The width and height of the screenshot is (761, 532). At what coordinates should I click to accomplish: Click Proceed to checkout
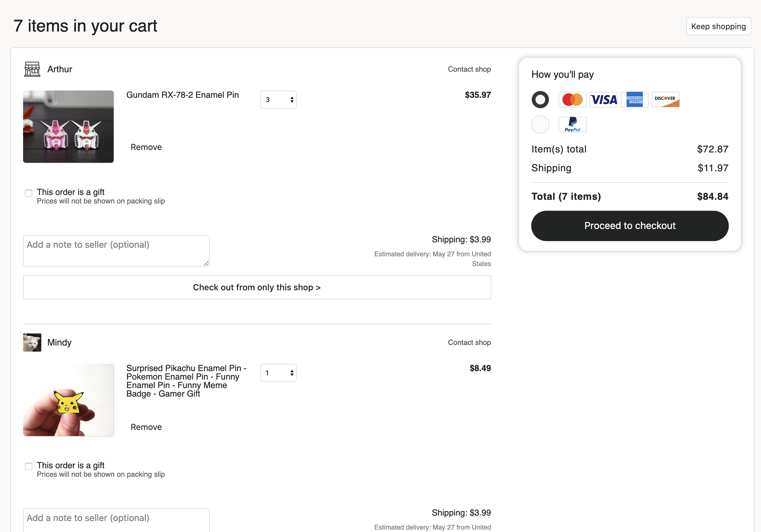pyautogui.click(x=629, y=226)
